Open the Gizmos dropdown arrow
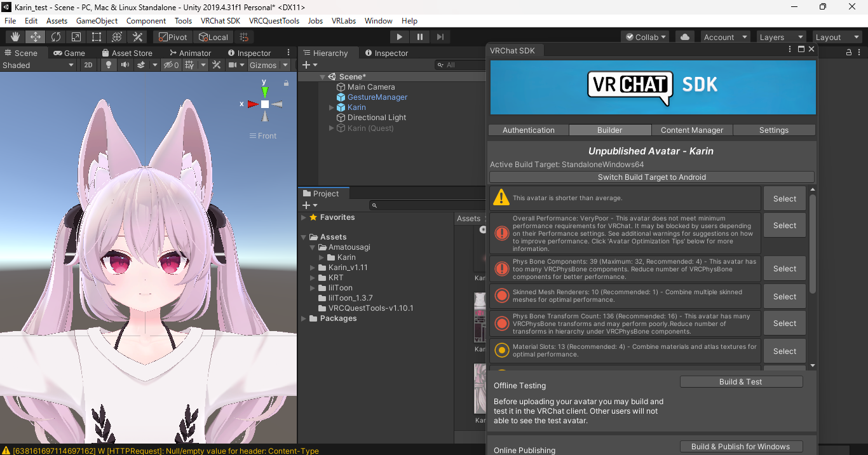Screen dimensions: 868x455 pyautogui.click(x=285, y=65)
